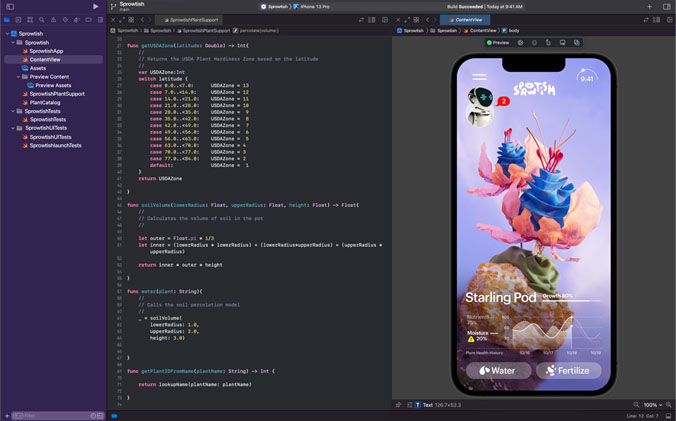Collapse the Sprowtish project root
This screenshot has height=421, width=676.
[x=7, y=34]
